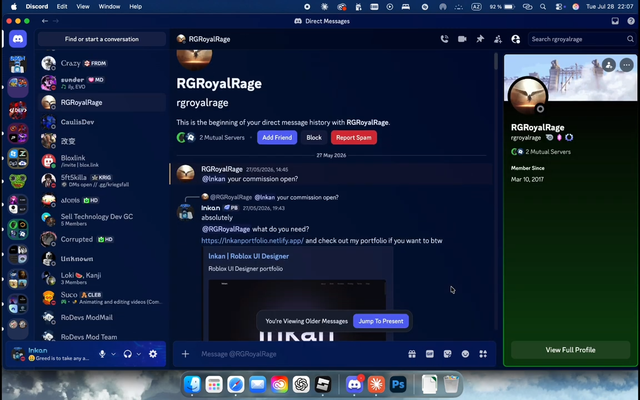
Task: Open Spotlight search in menu bar
Action: click(543, 7)
